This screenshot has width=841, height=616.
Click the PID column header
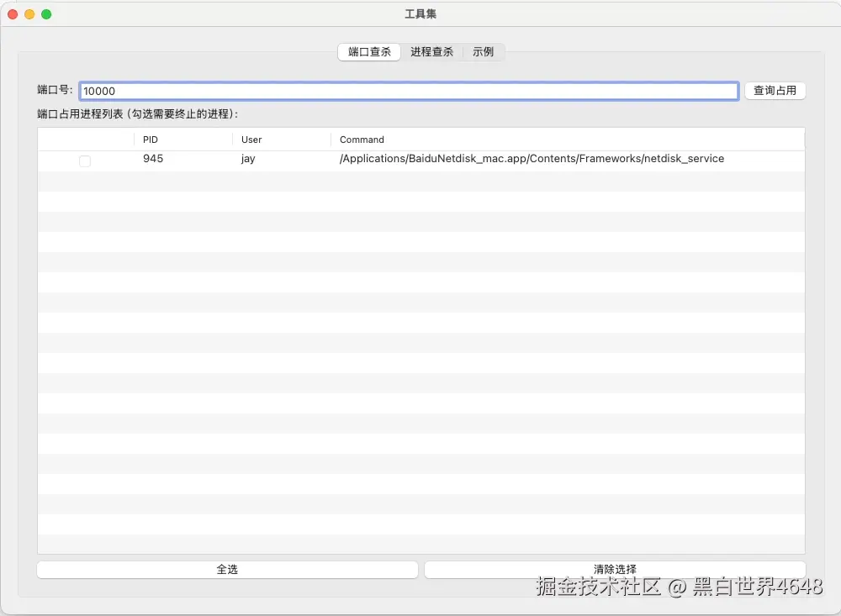pyautogui.click(x=150, y=140)
